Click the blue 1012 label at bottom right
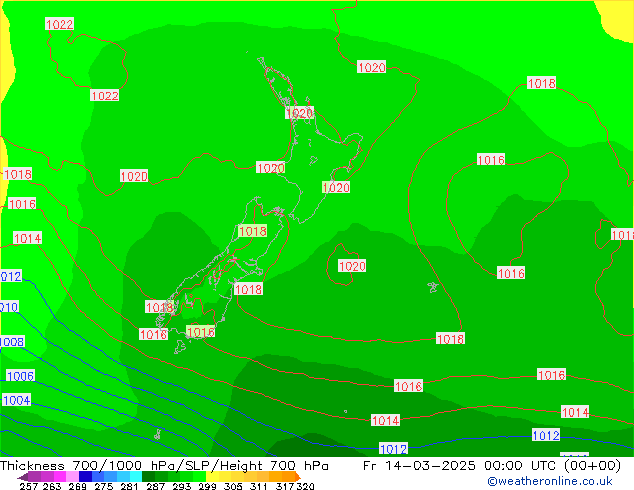This screenshot has width=634, height=490. pos(546,435)
